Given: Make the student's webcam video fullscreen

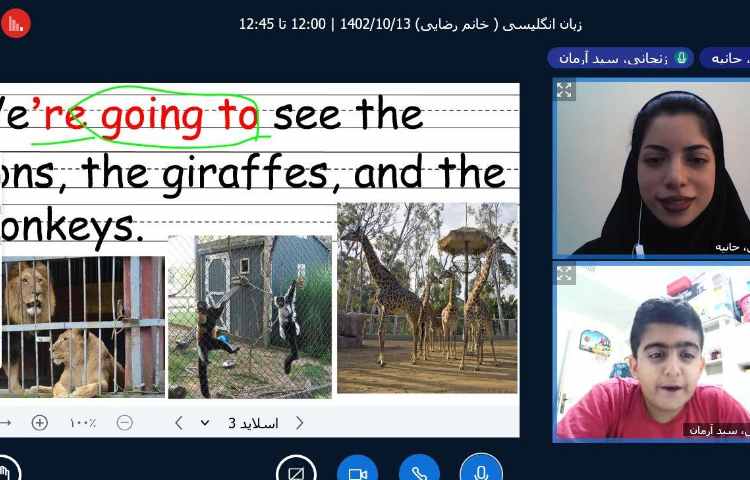Looking at the screenshot, I should click(565, 274).
